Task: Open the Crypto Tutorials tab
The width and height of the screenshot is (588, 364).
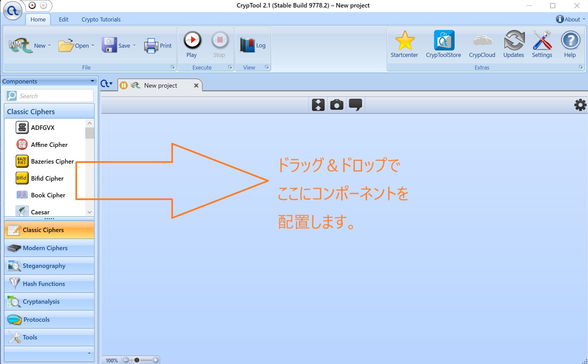Action: (x=101, y=19)
